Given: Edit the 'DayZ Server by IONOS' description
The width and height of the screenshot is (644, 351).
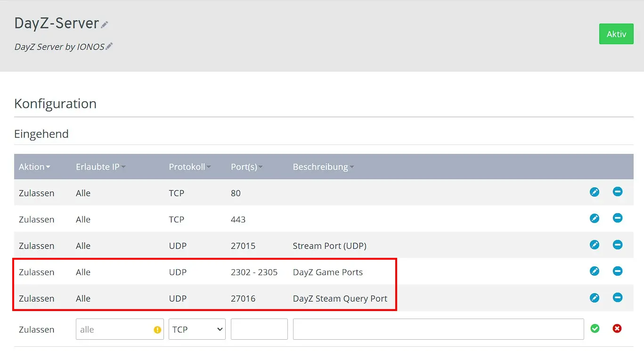Looking at the screenshot, I should coord(109,45).
